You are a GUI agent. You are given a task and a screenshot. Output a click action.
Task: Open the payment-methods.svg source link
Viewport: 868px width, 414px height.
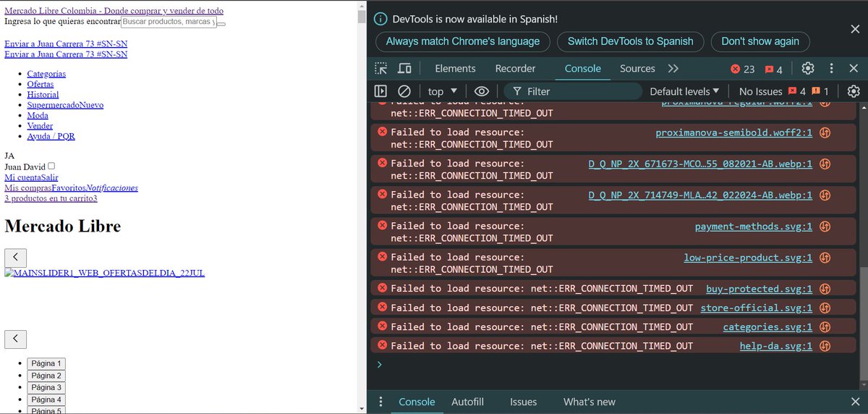(754, 227)
